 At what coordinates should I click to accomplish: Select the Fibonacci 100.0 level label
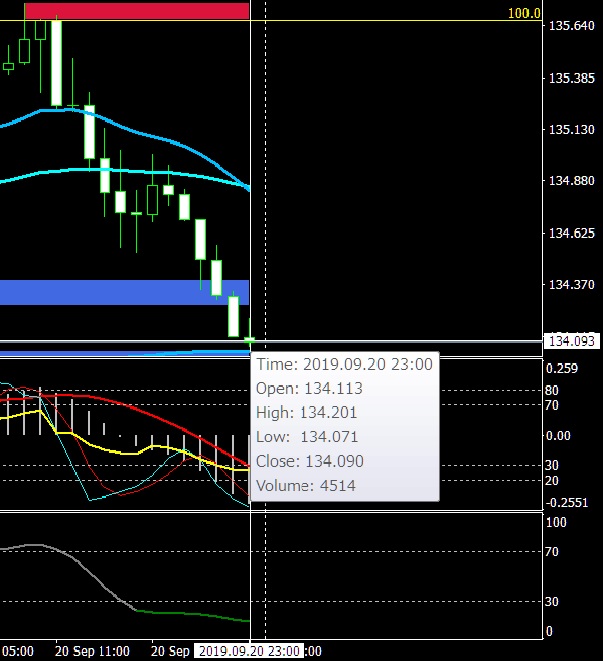point(523,13)
